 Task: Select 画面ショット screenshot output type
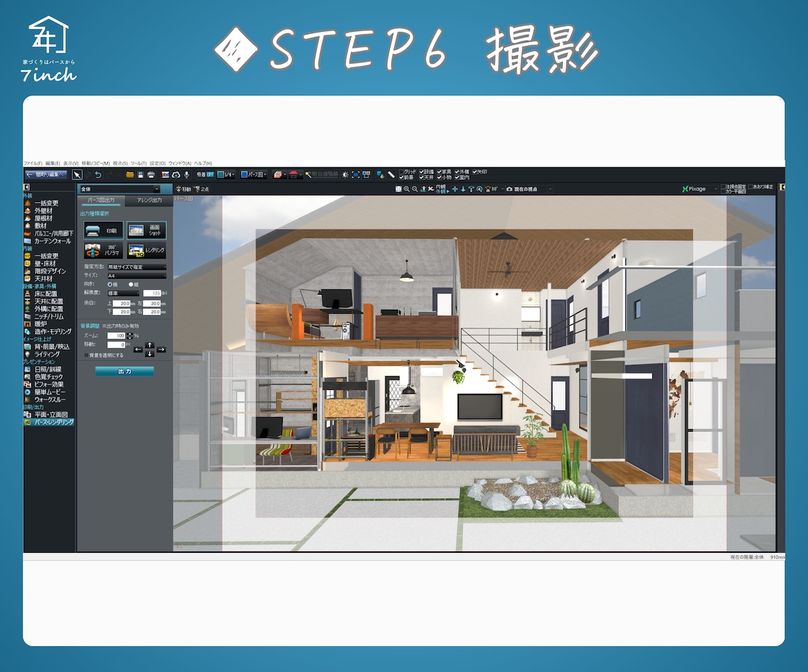tap(146, 230)
